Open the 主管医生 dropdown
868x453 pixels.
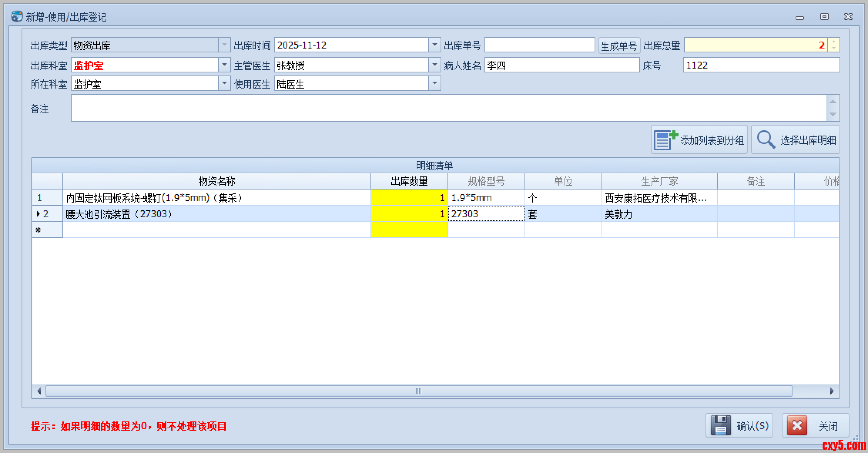coord(434,65)
